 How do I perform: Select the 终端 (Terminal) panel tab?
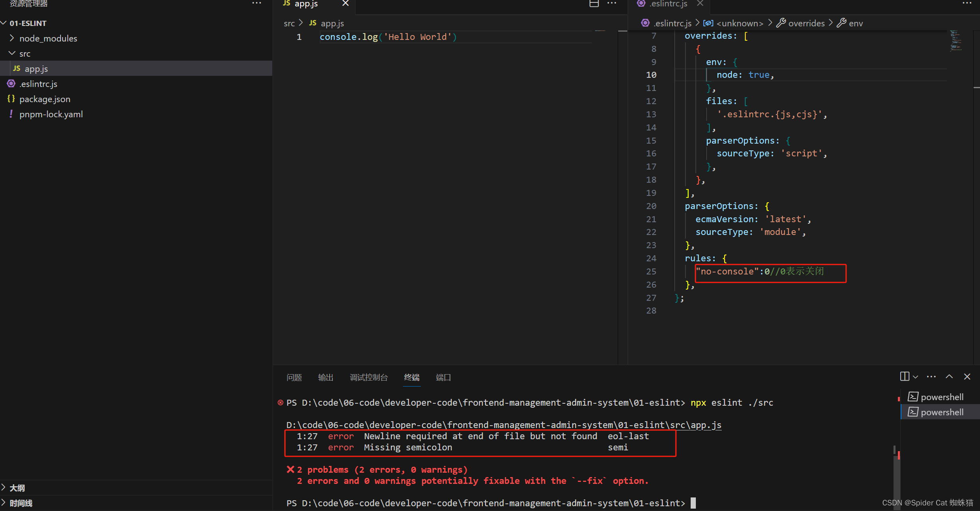[412, 377]
